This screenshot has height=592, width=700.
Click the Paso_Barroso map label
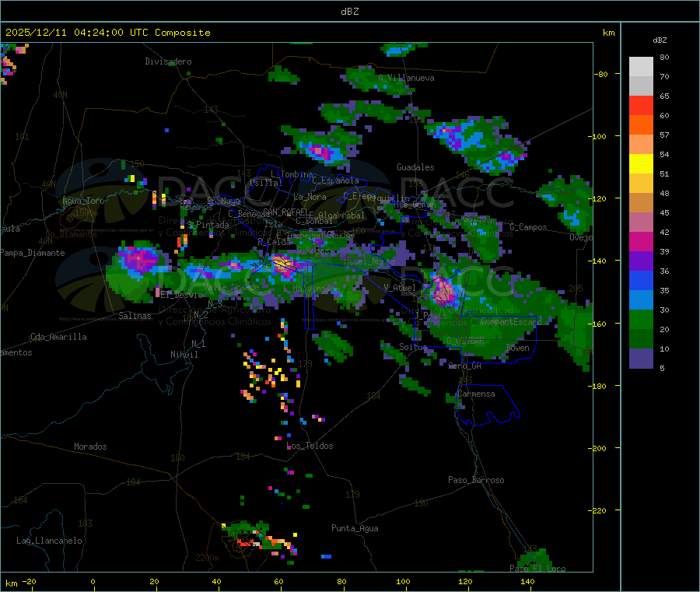pos(476,480)
